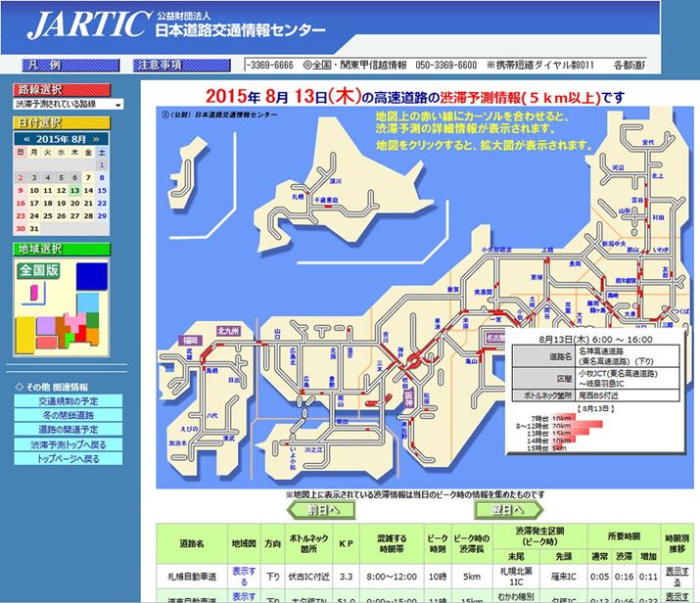
Task: Open the 凡例 legend tab
Action: (x=45, y=65)
